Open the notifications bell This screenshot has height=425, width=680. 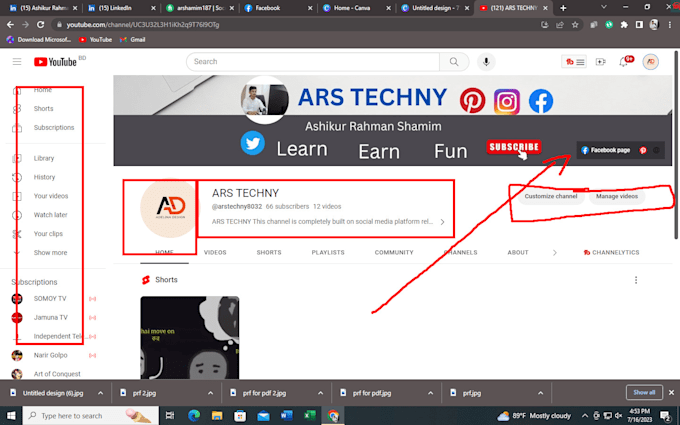[x=624, y=62]
